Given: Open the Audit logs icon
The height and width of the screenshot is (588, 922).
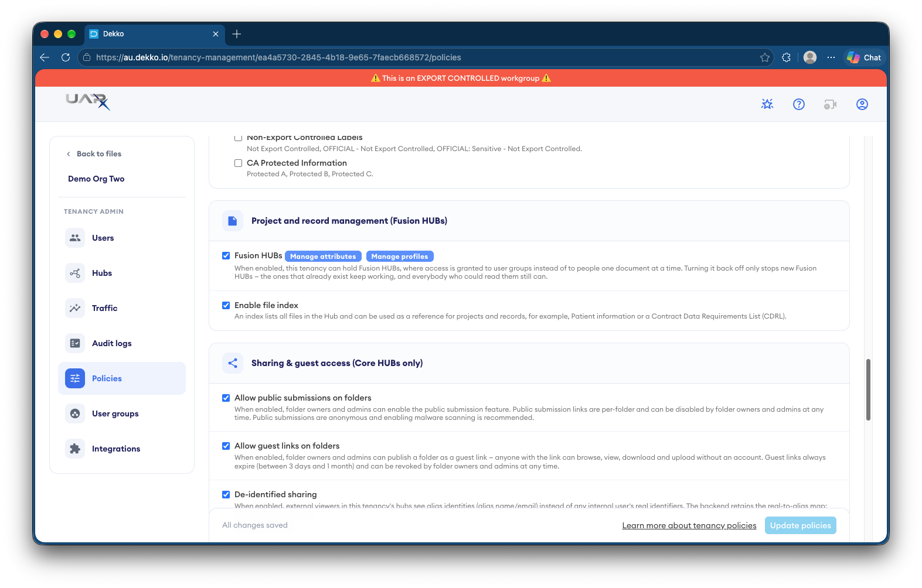Looking at the screenshot, I should (x=75, y=343).
